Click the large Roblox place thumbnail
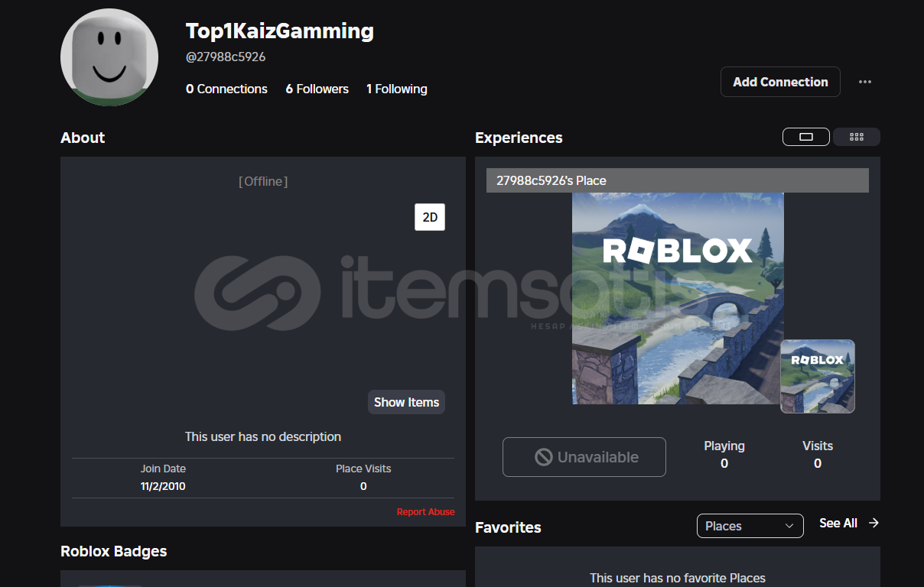 coord(678,298)
